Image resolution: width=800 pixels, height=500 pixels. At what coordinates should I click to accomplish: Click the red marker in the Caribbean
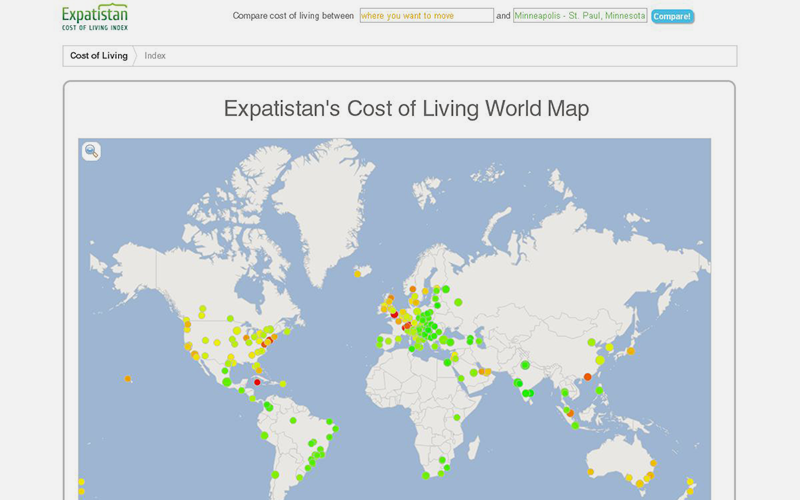(257, 382)
